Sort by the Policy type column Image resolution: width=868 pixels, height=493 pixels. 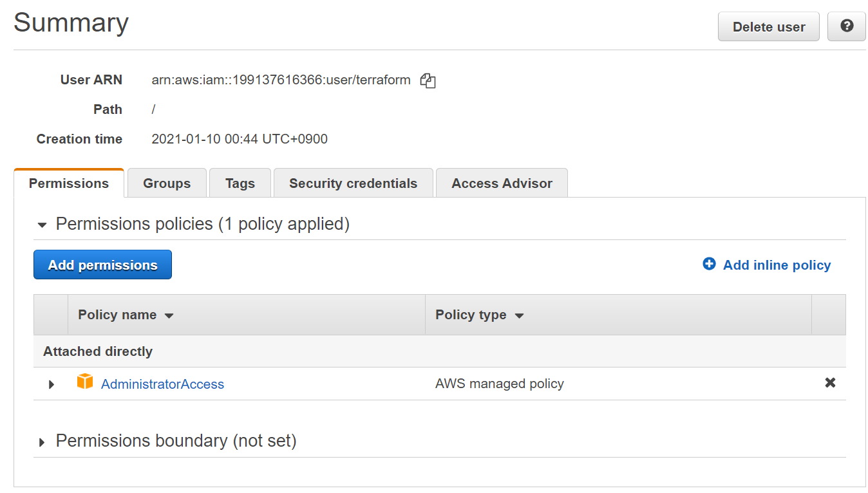click(x=480, y=315)
